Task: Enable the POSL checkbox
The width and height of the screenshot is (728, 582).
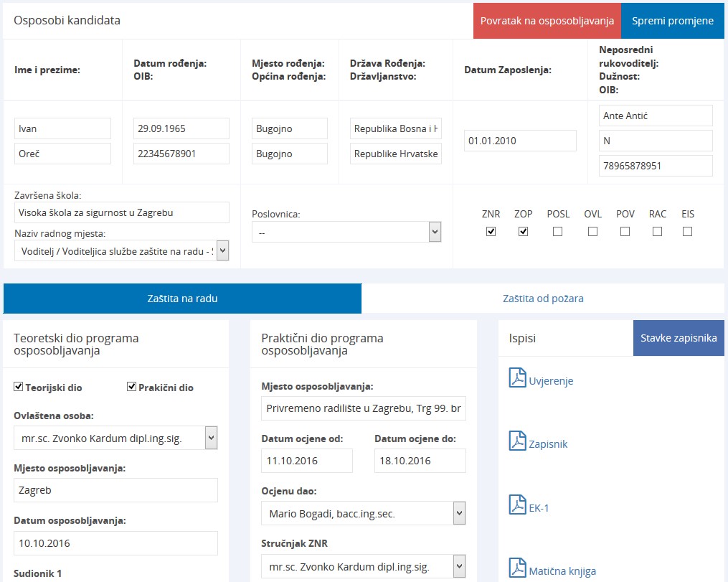Action: [x=558, y=231]
